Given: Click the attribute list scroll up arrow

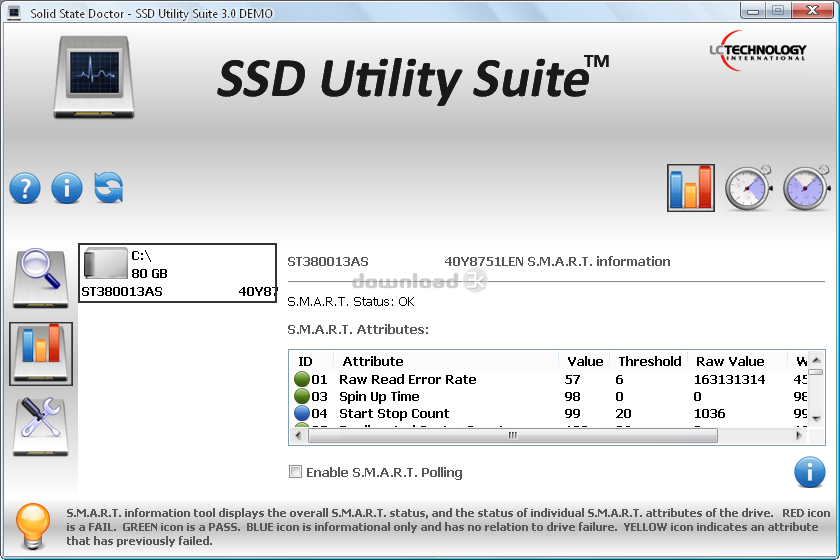Looking at the screenshot, I should 816,360.
